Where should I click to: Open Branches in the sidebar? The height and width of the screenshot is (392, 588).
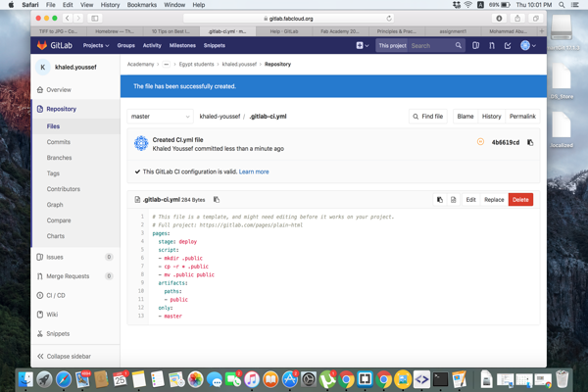59,158
